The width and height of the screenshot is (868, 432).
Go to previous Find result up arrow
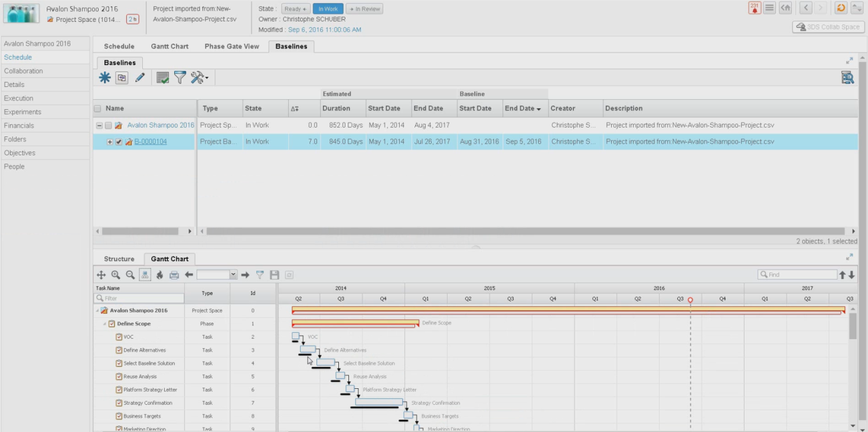[843, 275]
